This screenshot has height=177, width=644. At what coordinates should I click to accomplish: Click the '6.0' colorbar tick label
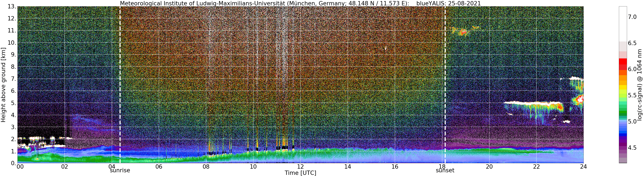632,69
